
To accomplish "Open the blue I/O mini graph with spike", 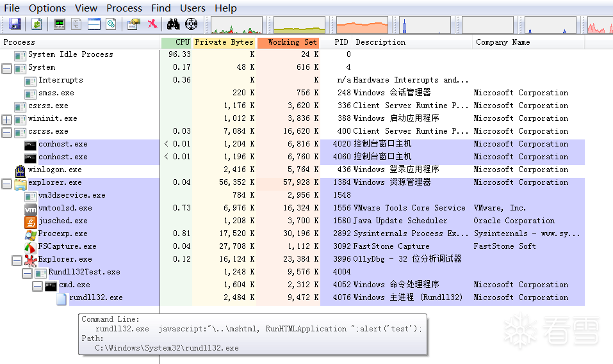I will (425, 24).
